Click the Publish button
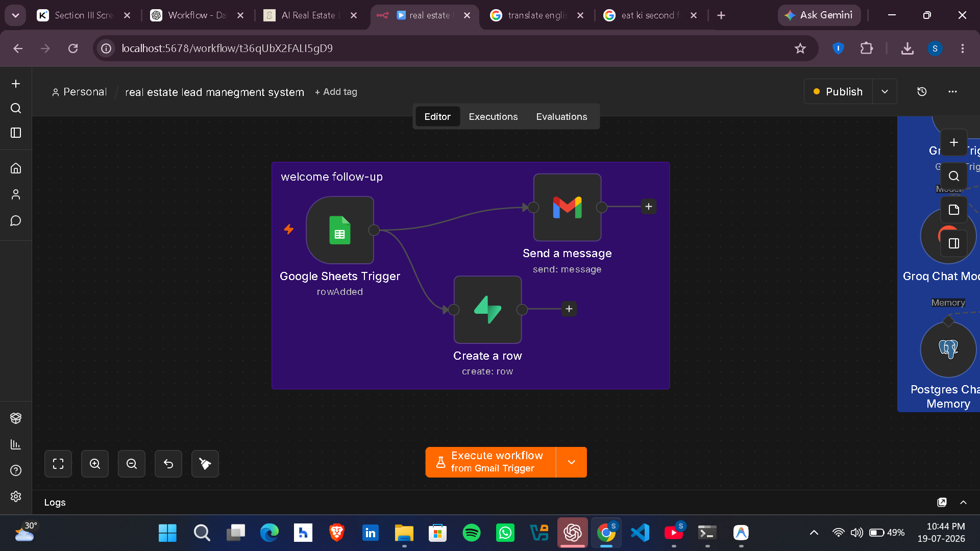The image size is (980, 551). tap(838, 92)
